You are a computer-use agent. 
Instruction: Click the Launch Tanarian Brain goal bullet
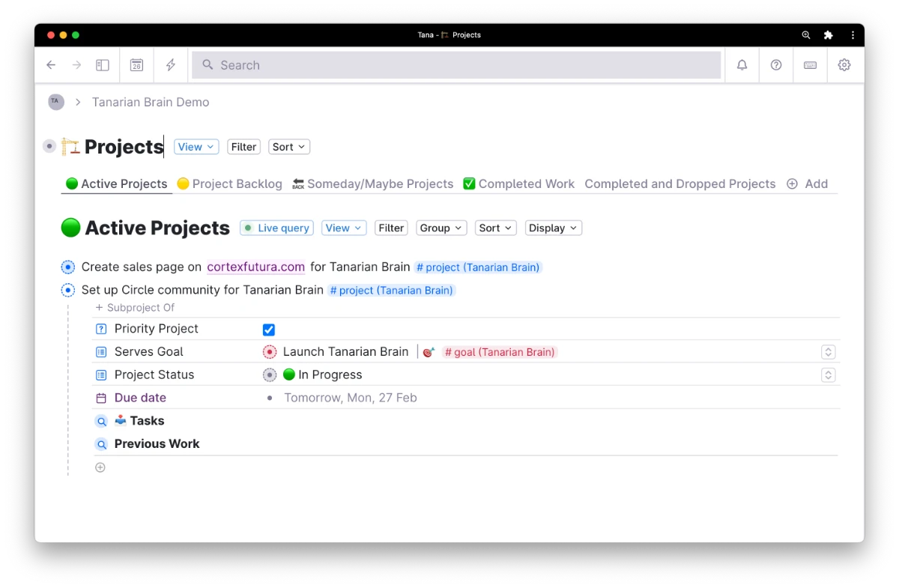click(270, 352)
